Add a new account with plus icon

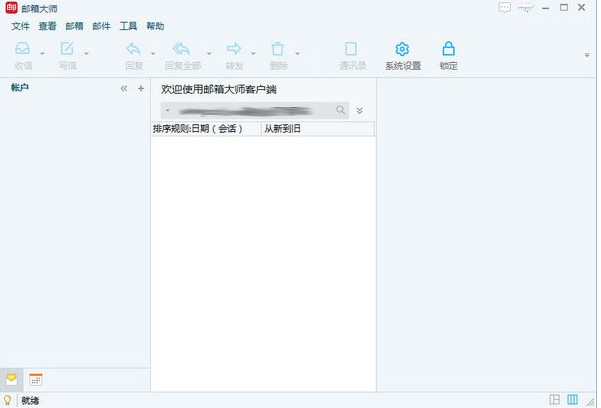[x=140, y=89]
